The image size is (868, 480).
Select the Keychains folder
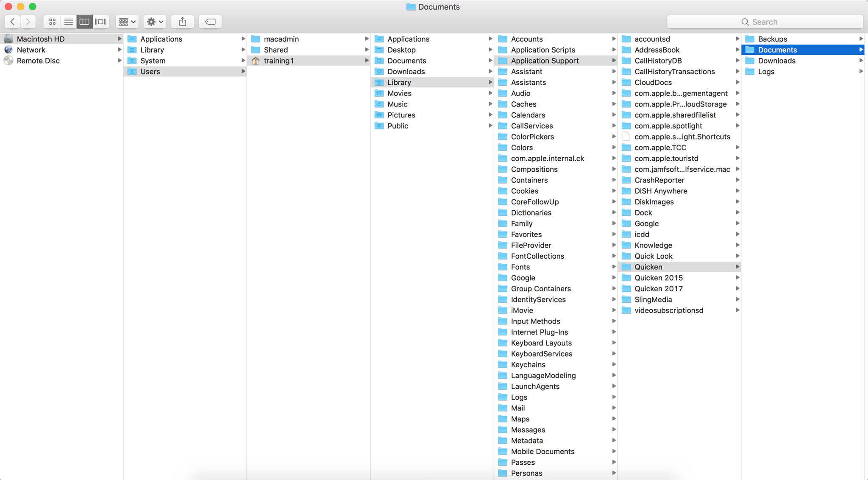point(528,365)
